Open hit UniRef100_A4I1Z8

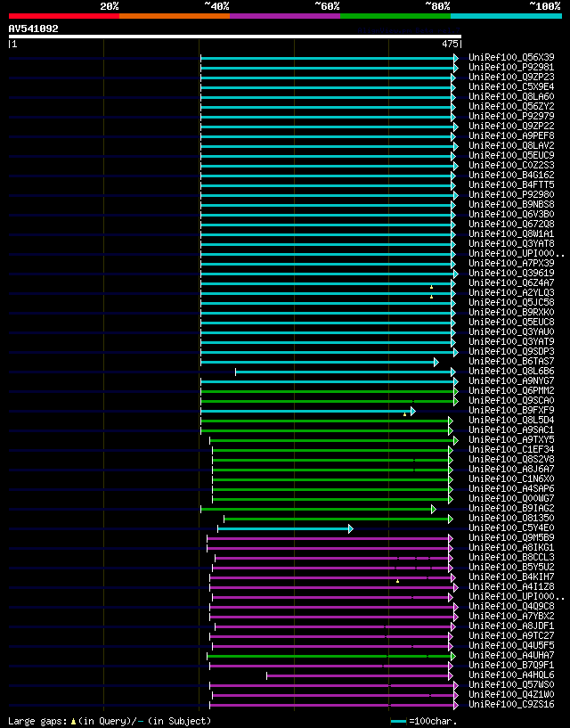click(511, 586)
